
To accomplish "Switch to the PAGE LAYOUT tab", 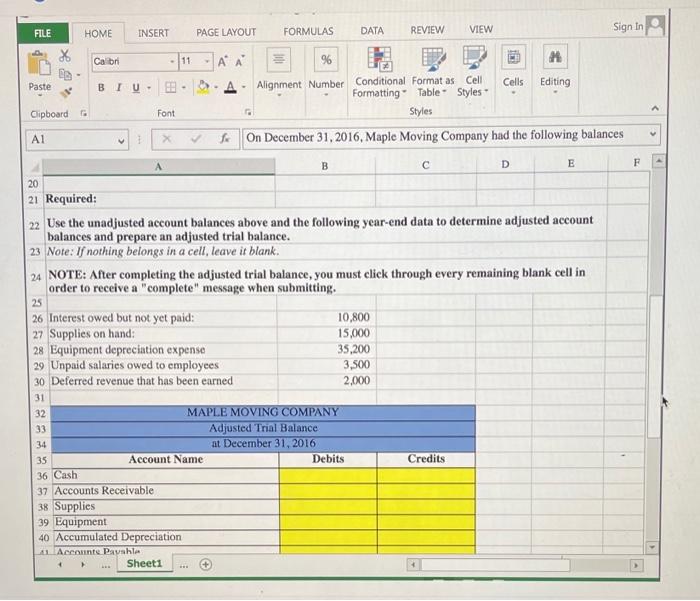I will [226, 32].
